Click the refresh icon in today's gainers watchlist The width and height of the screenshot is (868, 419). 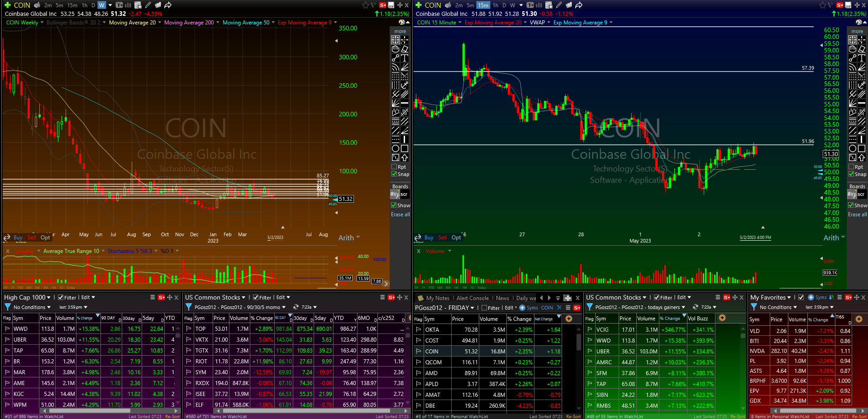coord(696,307)
